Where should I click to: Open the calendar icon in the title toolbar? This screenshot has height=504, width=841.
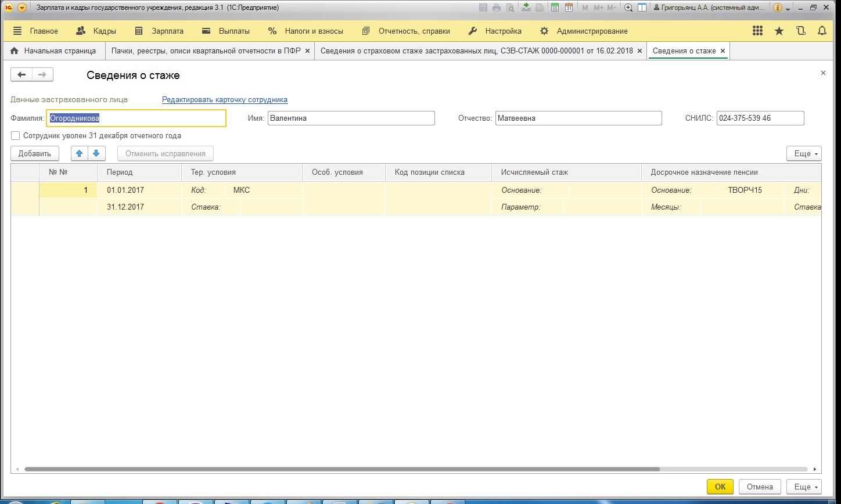click(x=569, y=8)
